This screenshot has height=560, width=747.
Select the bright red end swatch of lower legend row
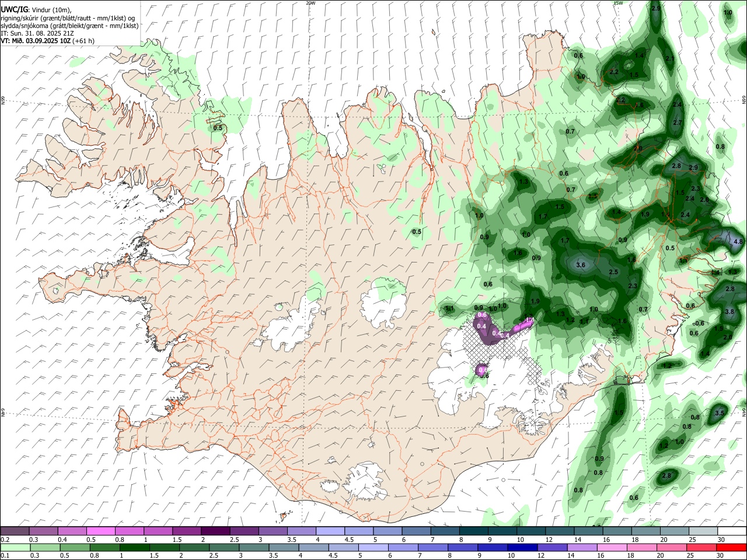(732, 548)
